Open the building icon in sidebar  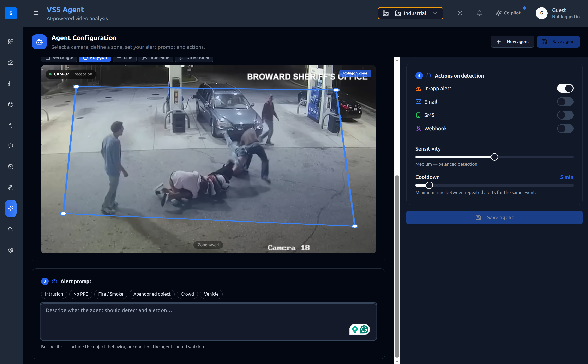point(11,83)
